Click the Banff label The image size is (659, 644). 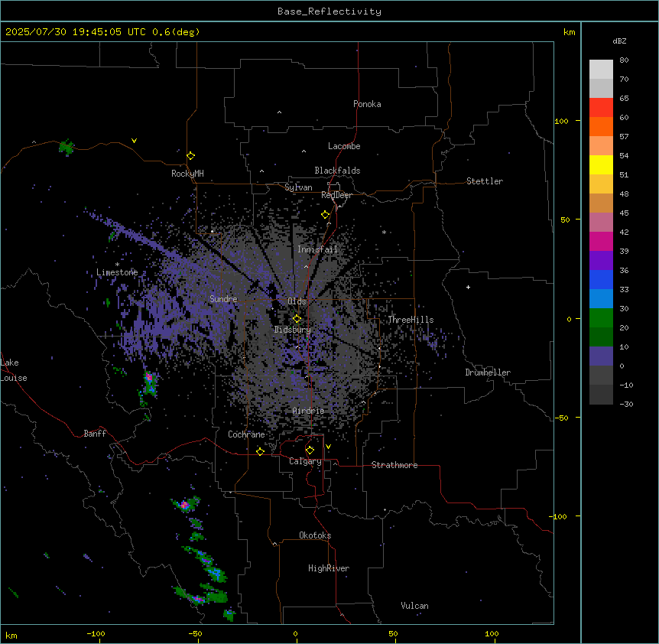tap(95, 434)
